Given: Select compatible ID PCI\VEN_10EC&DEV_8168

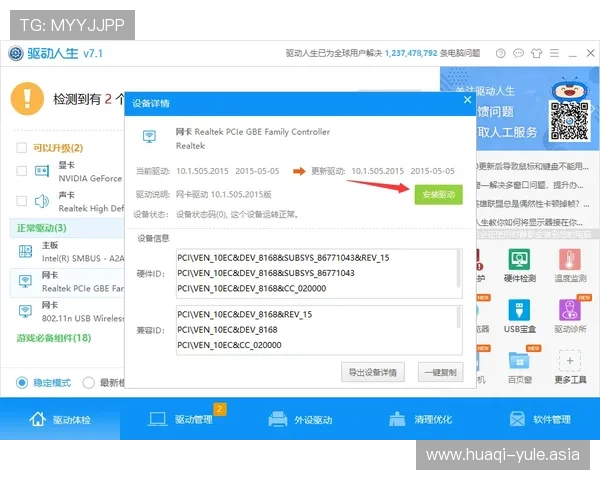Looking at the screenshot, I should click(x=227, y=330).
